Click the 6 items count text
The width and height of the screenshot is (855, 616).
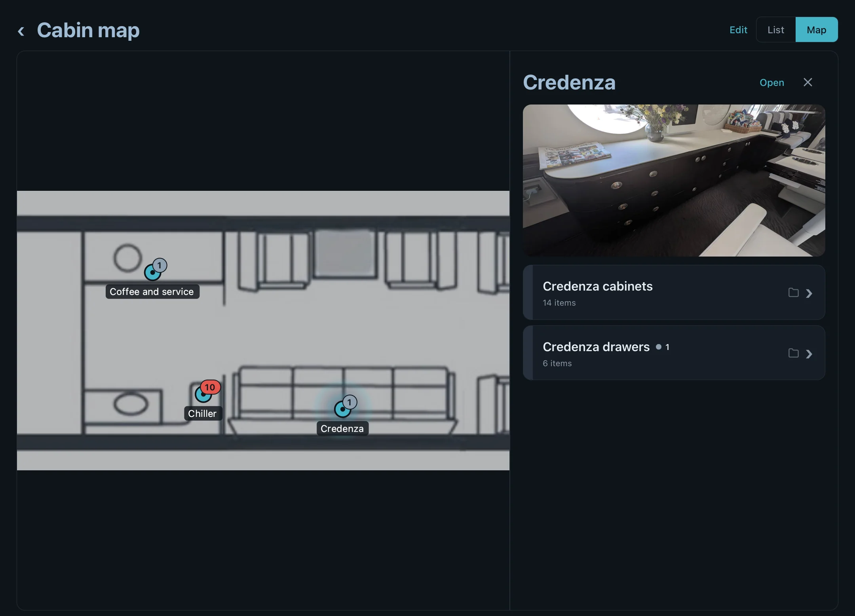(557, 363)
